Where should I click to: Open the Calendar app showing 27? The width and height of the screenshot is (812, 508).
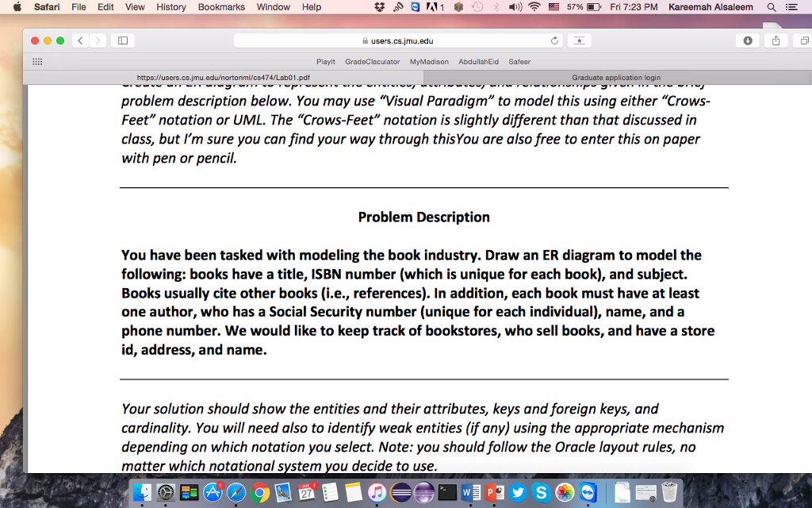307,493
